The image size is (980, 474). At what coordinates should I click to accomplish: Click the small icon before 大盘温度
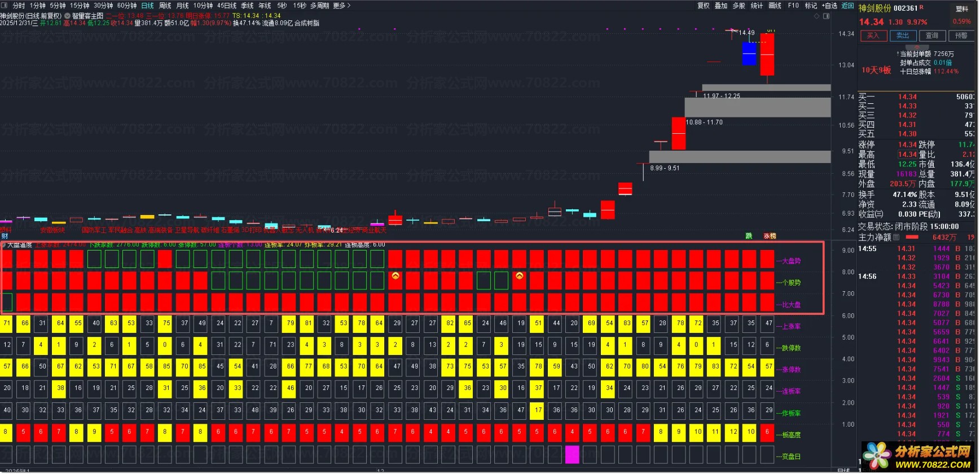pos(3,245)
